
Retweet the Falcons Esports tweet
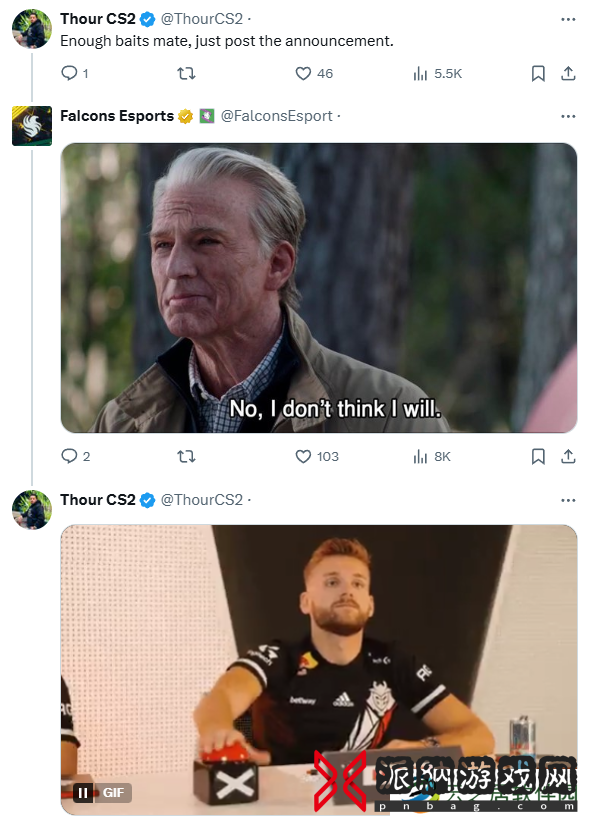186,456
